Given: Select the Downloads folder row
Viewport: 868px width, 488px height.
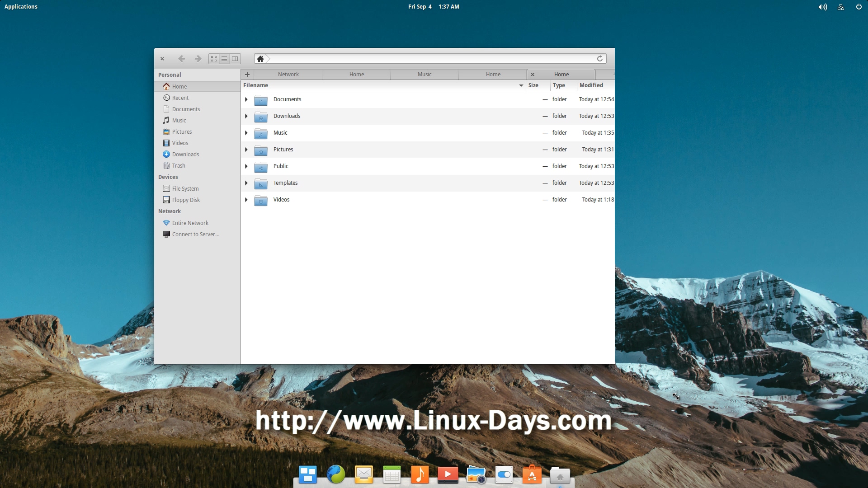Looking at the screenshot, I should coord(287,116).
